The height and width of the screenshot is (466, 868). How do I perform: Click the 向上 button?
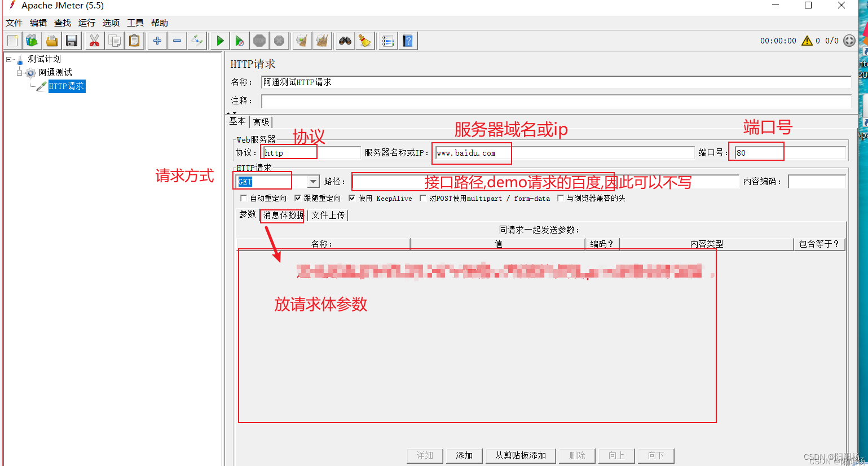616,456
